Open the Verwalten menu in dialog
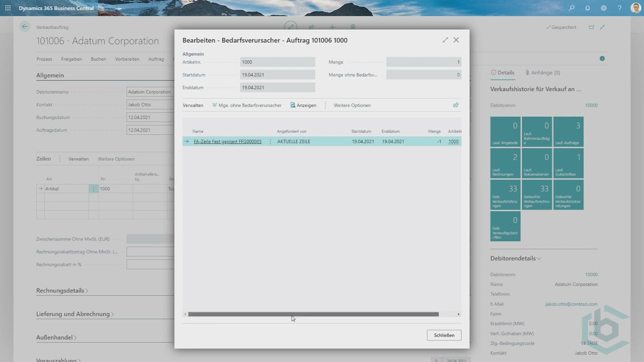644x362 pixels. click(x=193, y=106)
